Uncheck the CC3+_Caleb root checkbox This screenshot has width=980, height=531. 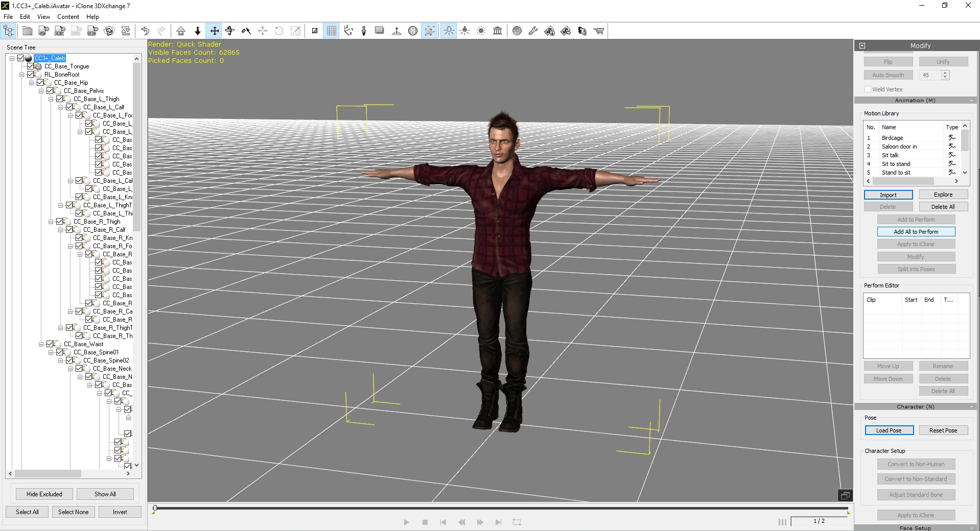20,58
